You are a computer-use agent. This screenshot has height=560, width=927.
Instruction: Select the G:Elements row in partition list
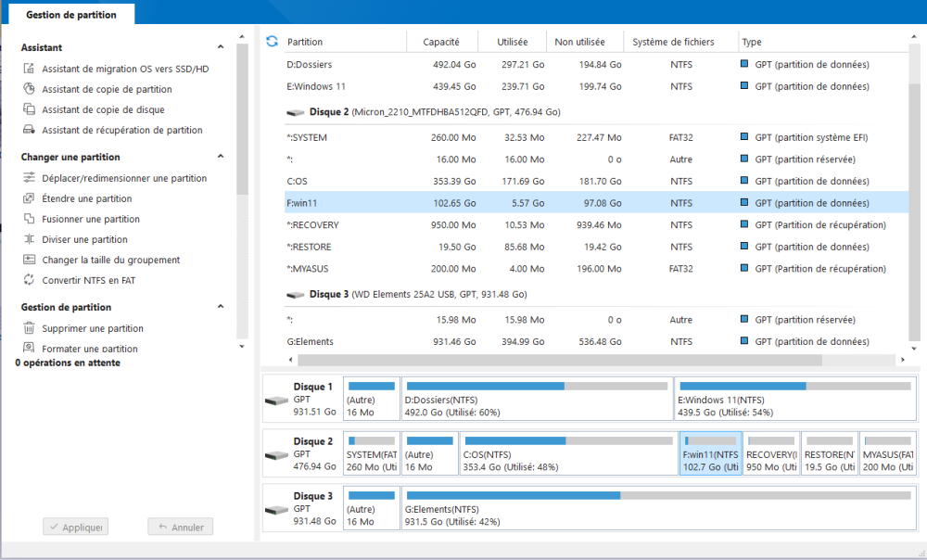596,341
